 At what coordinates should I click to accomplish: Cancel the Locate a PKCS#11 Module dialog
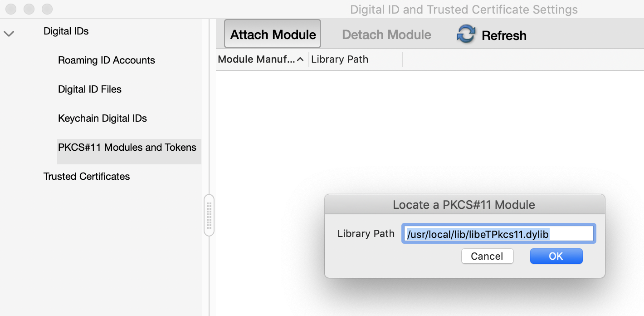click(x=487, y=256)
